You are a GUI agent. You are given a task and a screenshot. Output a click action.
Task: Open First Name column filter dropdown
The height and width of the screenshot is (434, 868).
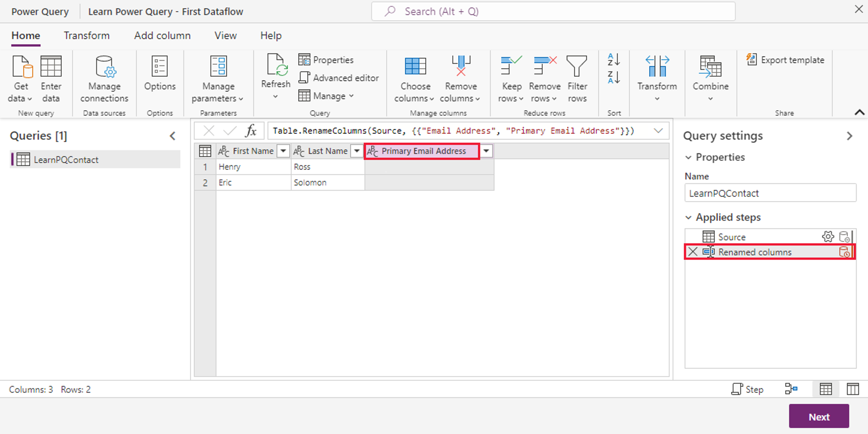tap(283, 151)
